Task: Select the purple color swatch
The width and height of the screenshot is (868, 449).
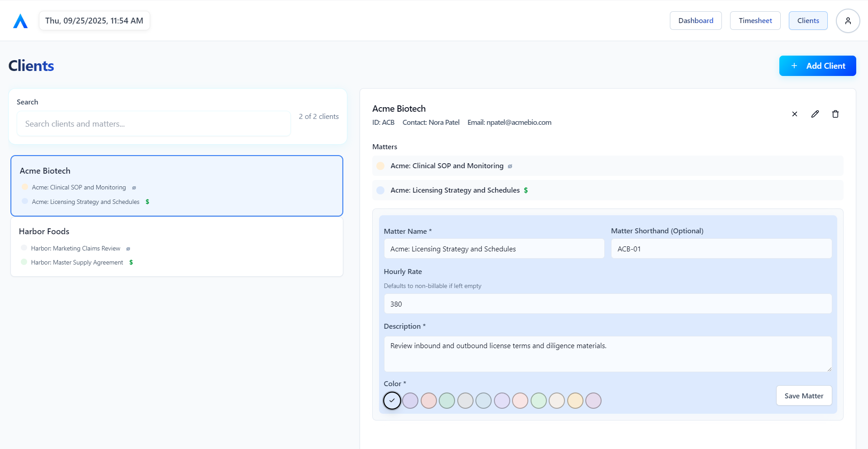Action: pos(410,401)
